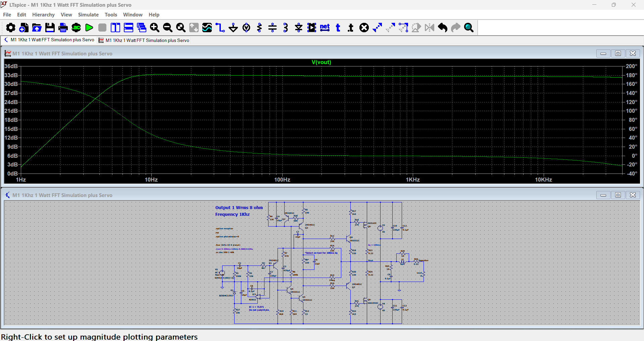
Task: Click the V(vout) trace label
Action: [x=321, y=62]
